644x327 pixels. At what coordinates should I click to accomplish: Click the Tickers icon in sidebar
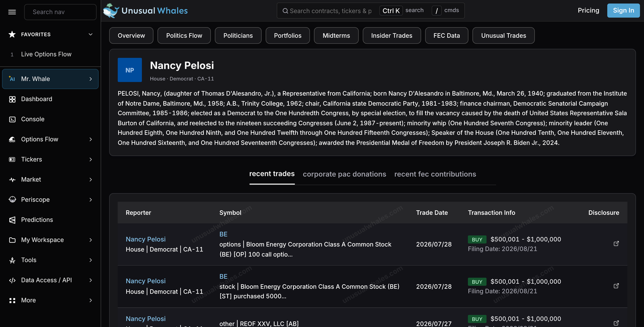coord(12,160)
